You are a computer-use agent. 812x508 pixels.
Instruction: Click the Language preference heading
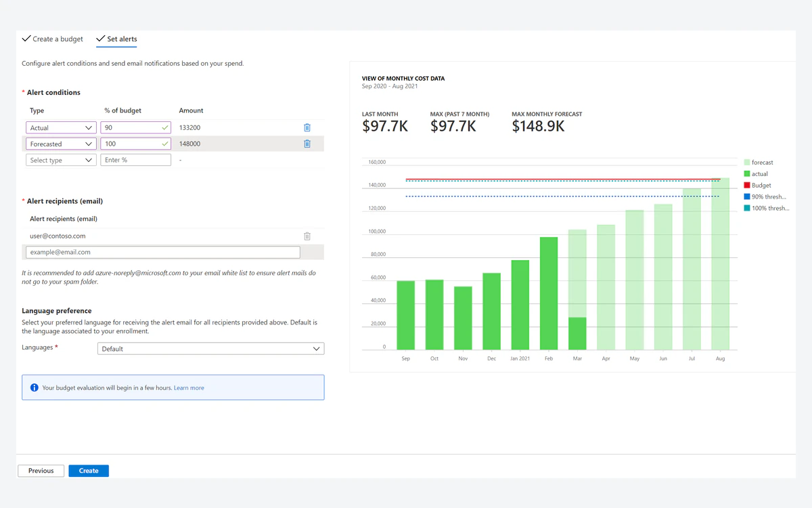57,311
